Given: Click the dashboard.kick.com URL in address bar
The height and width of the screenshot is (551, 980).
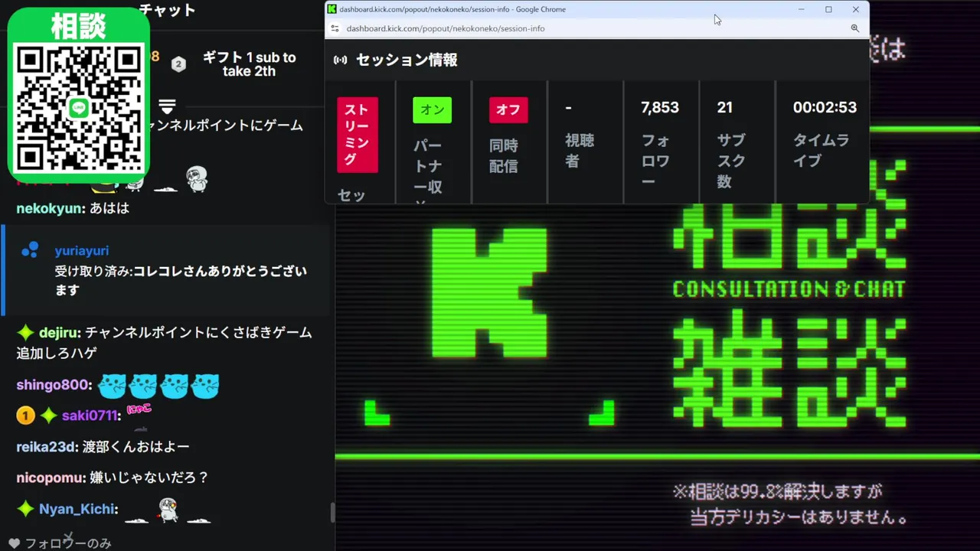Looking at the screenshot, I should click(446, 28).
